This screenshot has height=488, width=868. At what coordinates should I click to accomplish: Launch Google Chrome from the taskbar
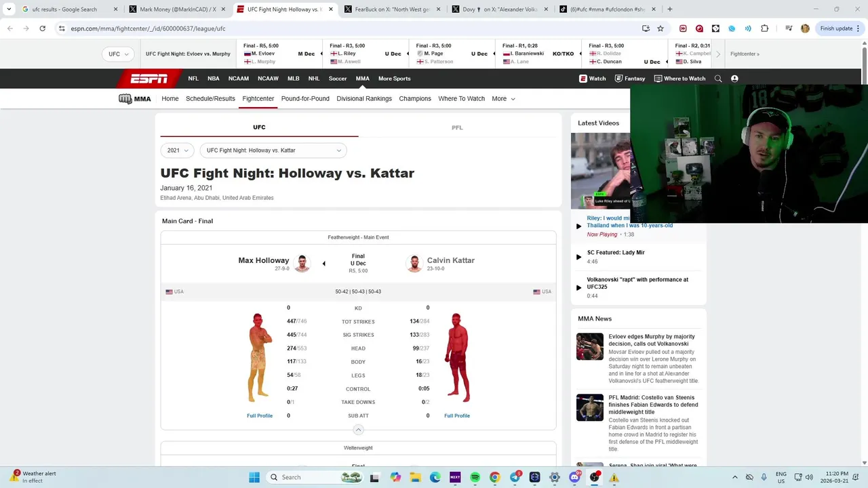(x=494, y=477)
